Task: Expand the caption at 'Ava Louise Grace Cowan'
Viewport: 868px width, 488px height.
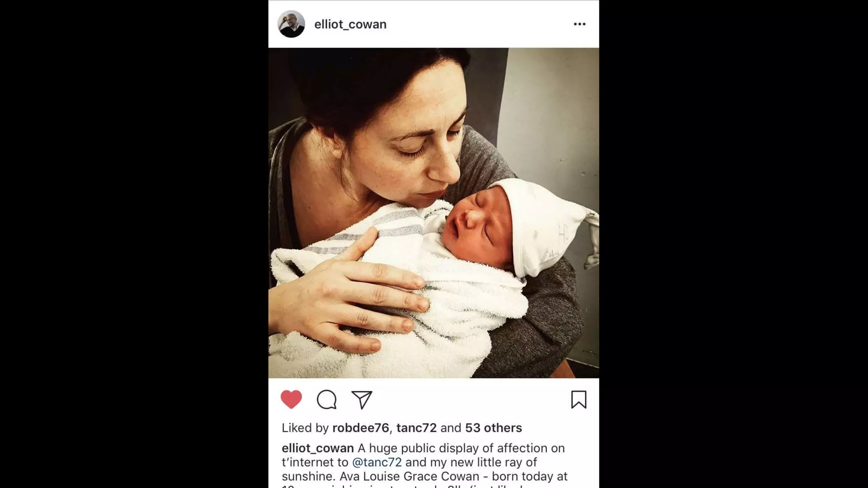Action: coord(409,476)
